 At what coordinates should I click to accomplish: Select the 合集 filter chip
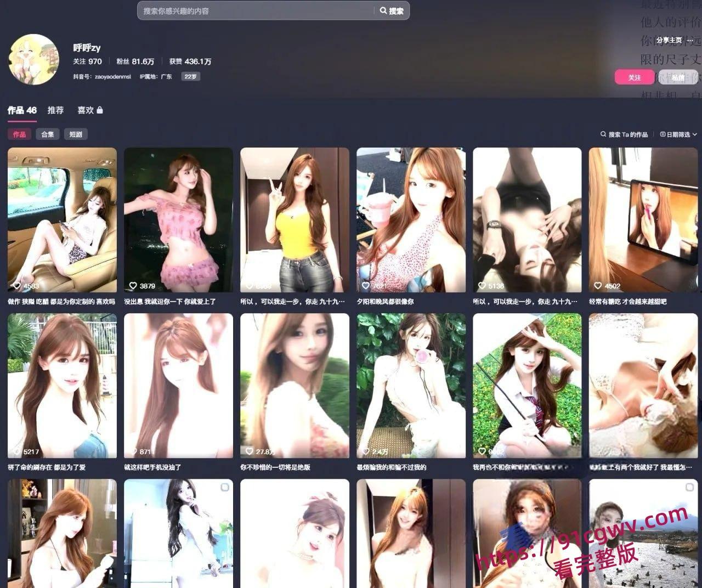coord(48,134)
